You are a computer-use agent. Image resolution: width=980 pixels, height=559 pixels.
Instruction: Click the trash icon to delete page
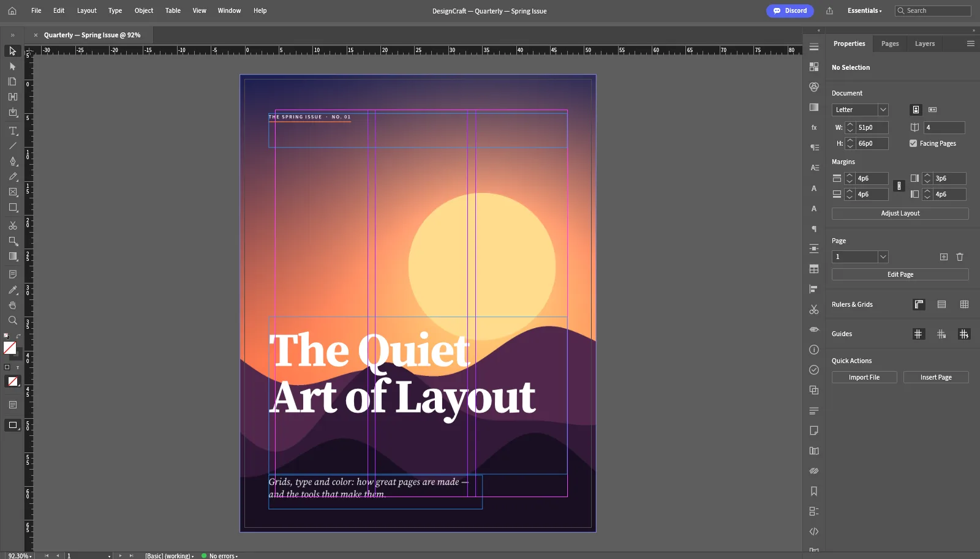coord(960,257)
